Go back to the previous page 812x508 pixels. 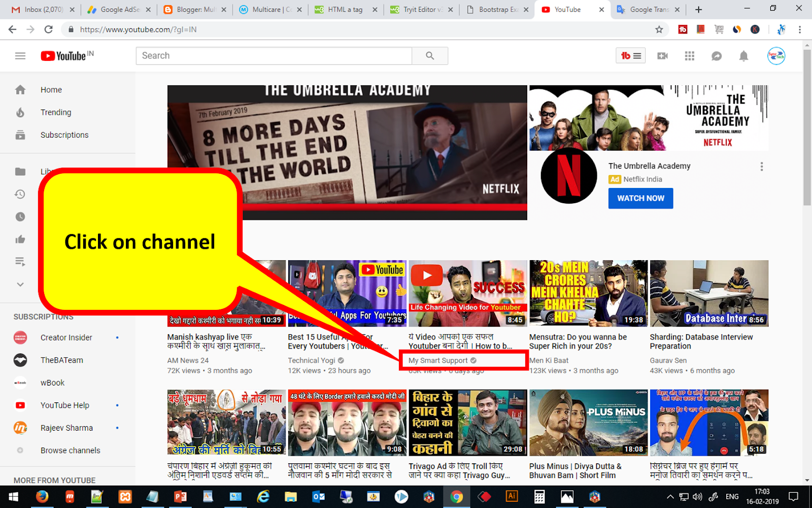point(13,29)
